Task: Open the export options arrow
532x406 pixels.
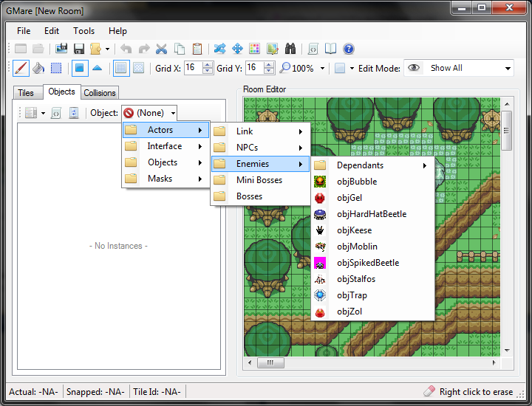Action: 107,49
